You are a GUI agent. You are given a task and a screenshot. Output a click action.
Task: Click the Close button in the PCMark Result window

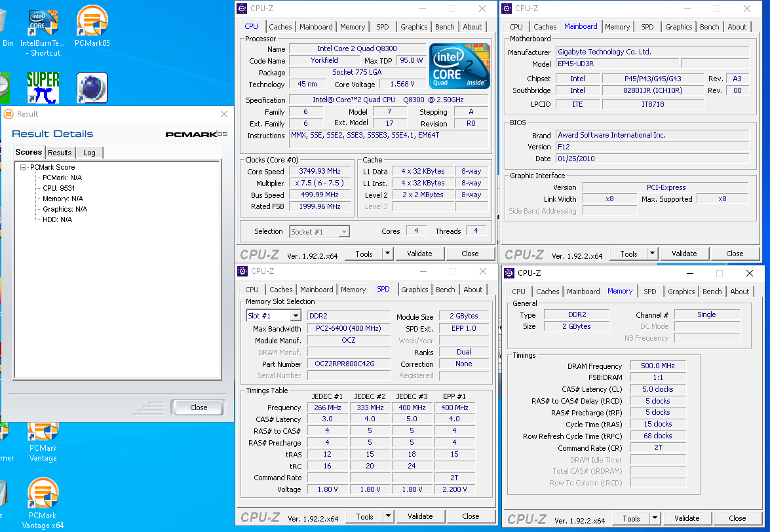pos(198,408)
